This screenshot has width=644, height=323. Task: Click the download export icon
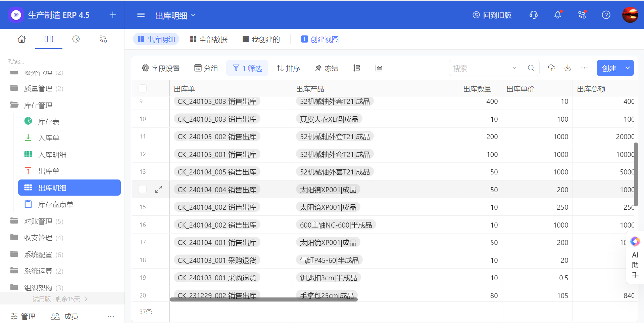coord(567,68)
